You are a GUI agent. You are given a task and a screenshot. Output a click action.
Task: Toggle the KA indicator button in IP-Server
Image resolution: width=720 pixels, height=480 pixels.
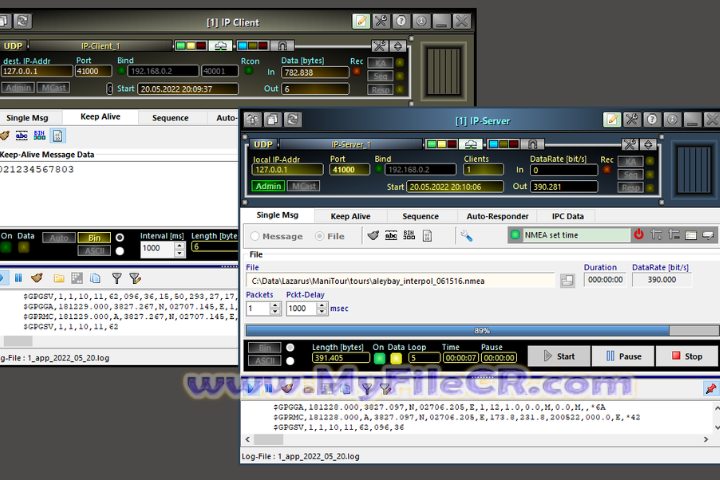pyautogui.click(x=630, y=161)
